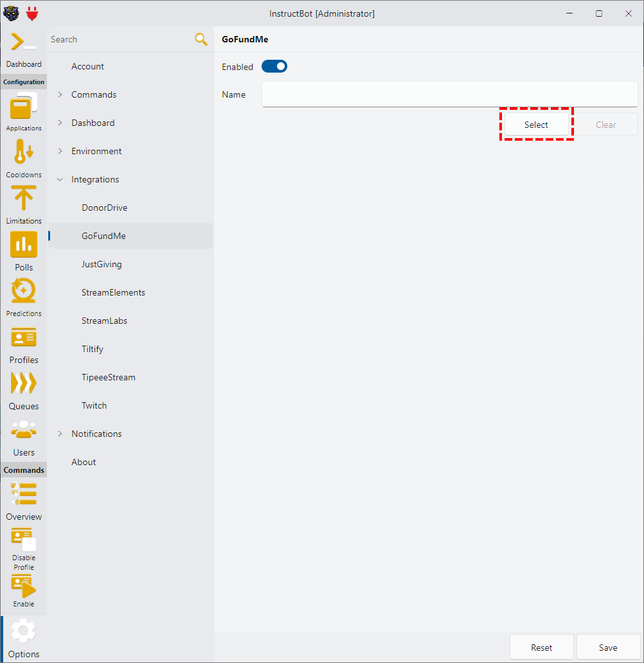The image size is (644, 663).
Task: Open the commands Overview icon
Action: [x=23, y=494]
